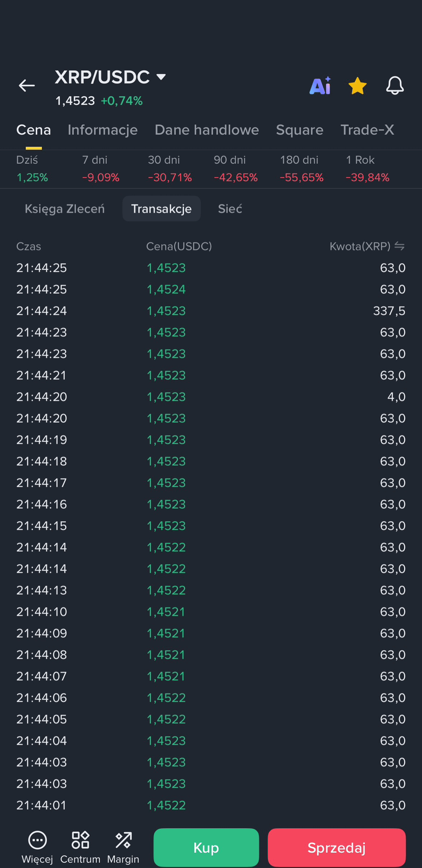
Task: Switch to the Informacje tab
Action: coord(102,130)
